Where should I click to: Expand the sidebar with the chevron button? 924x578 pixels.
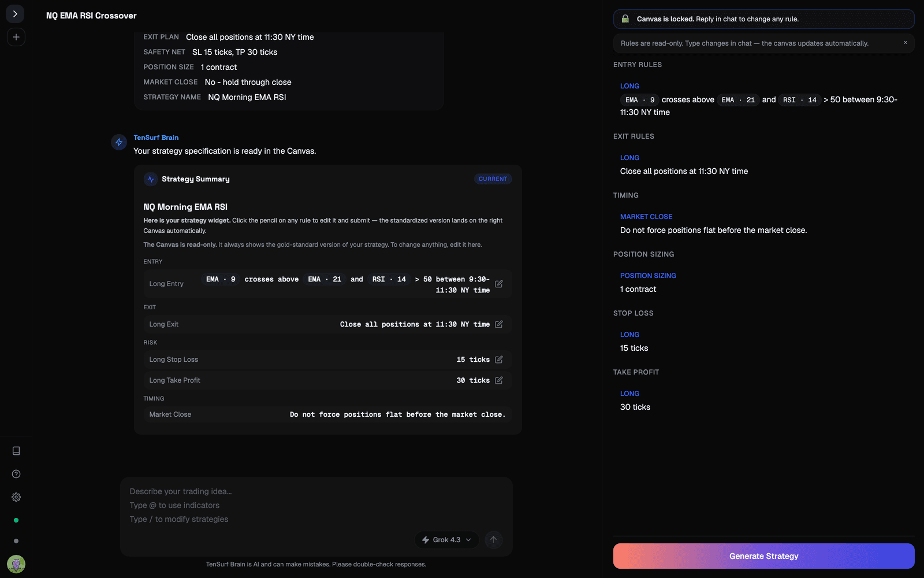[16, 14]
